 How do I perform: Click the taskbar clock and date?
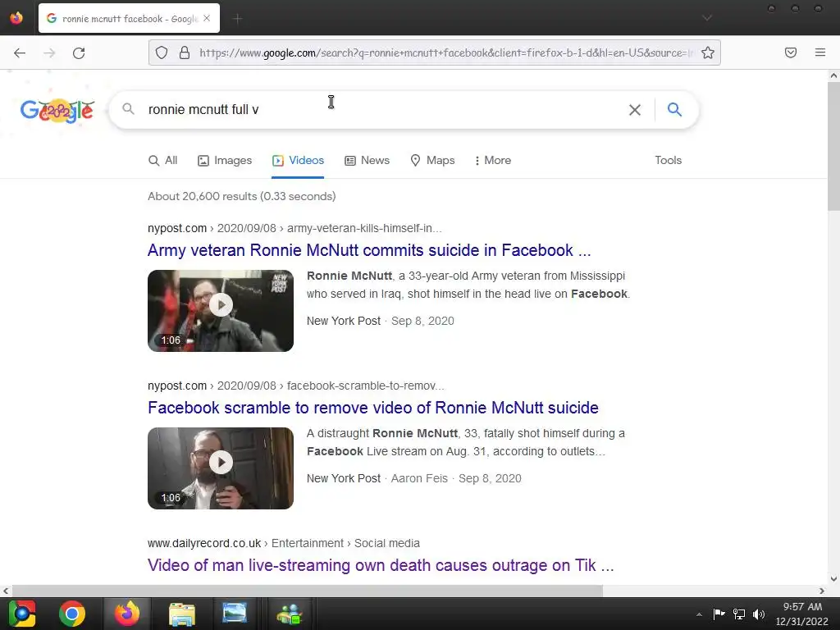point(802,614)
